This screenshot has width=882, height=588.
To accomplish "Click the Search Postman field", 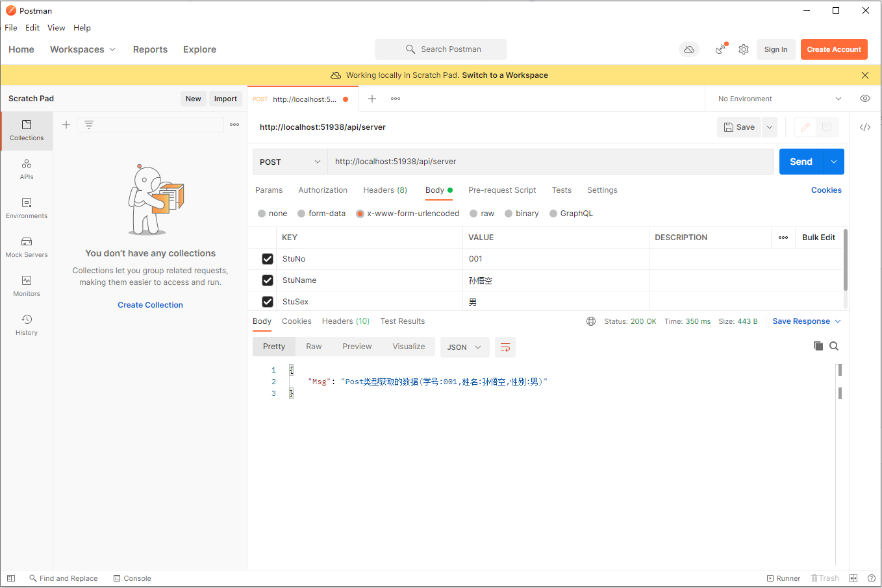I will (x=441, y=49).
